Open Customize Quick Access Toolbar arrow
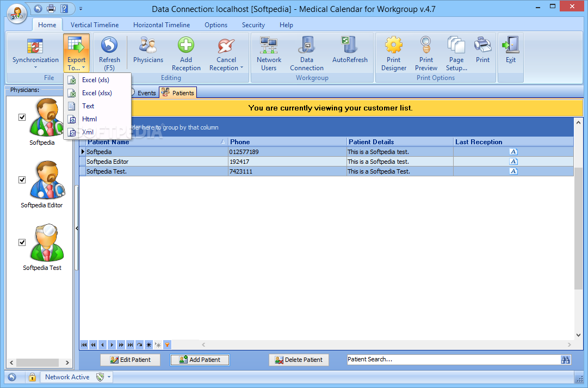The width and height of the screenshot is (588, 388). coord(81,8)
